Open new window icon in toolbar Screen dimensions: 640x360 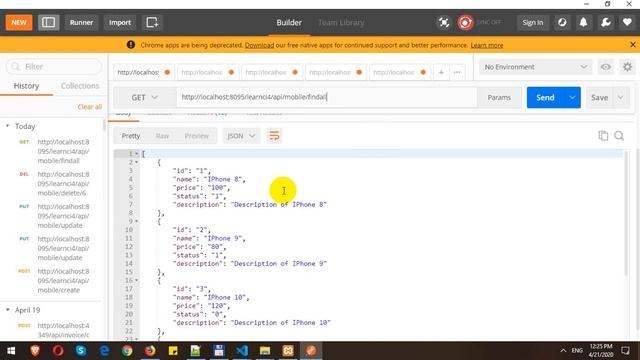click(x=152, y=22)
